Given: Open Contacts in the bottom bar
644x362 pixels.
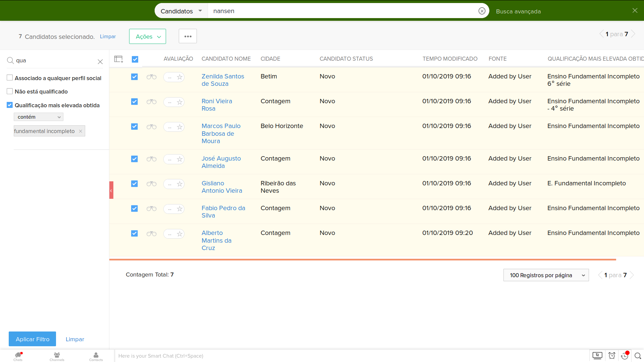Looking at the screenshot, I should (96, 356).
